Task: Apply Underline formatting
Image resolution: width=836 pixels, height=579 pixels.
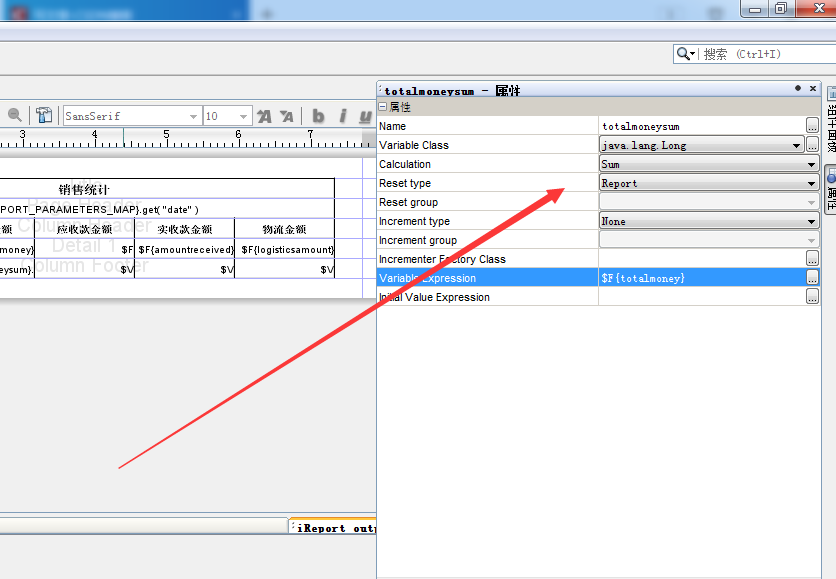Action: click(366, 115)
